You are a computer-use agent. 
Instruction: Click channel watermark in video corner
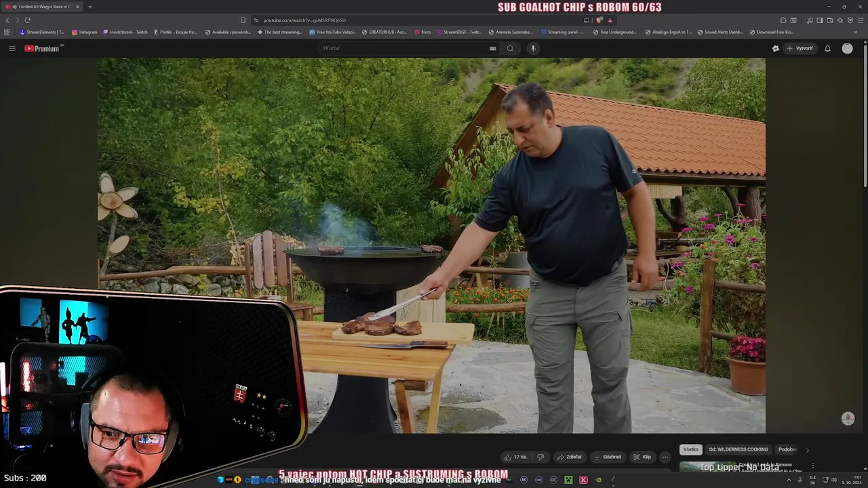pyautogui.click(x=848, y=419)
